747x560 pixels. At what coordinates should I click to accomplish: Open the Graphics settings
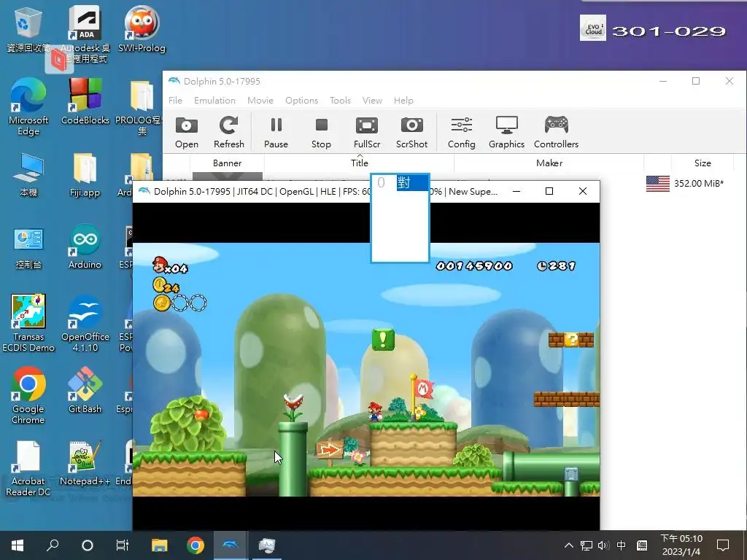click(506, 133)
